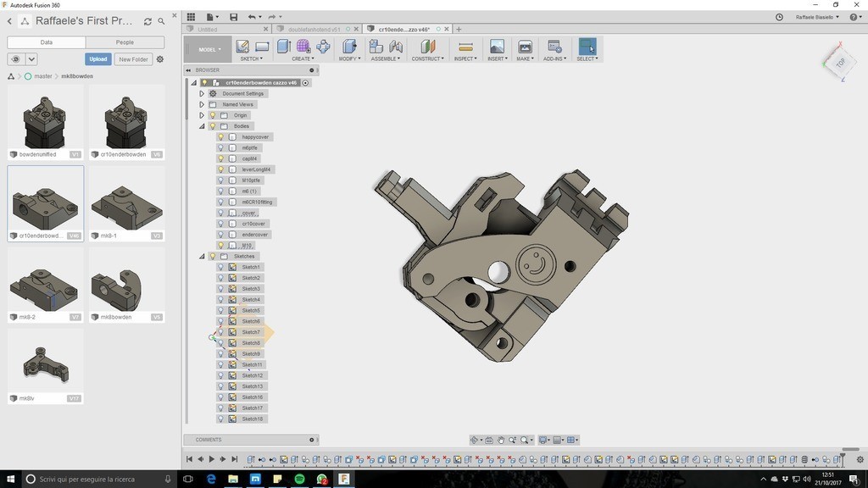Open the CONSTRUCT menu
This screenshot has width=868, height=488.
click(427, 58)
